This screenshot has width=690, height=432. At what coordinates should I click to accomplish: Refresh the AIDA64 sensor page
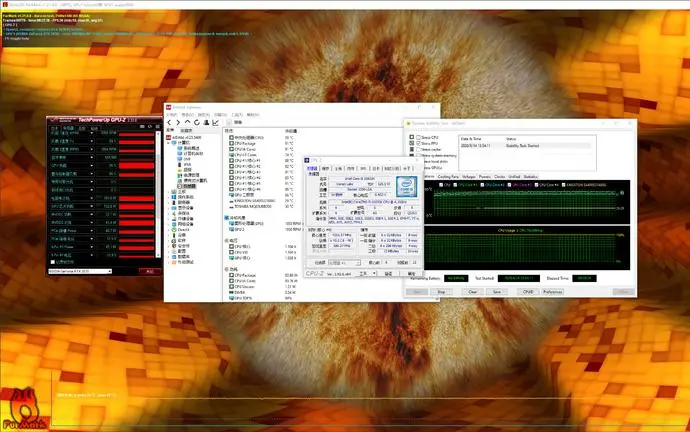point(197,122)
